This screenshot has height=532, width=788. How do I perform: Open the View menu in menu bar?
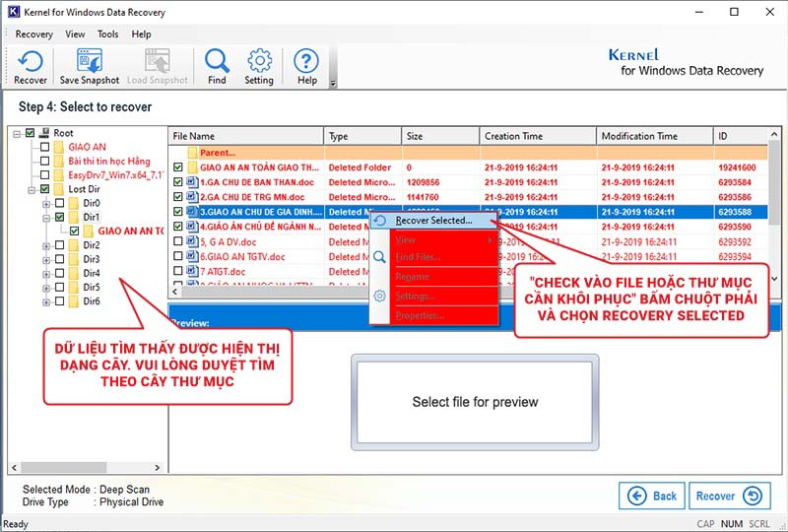(75, 34)
